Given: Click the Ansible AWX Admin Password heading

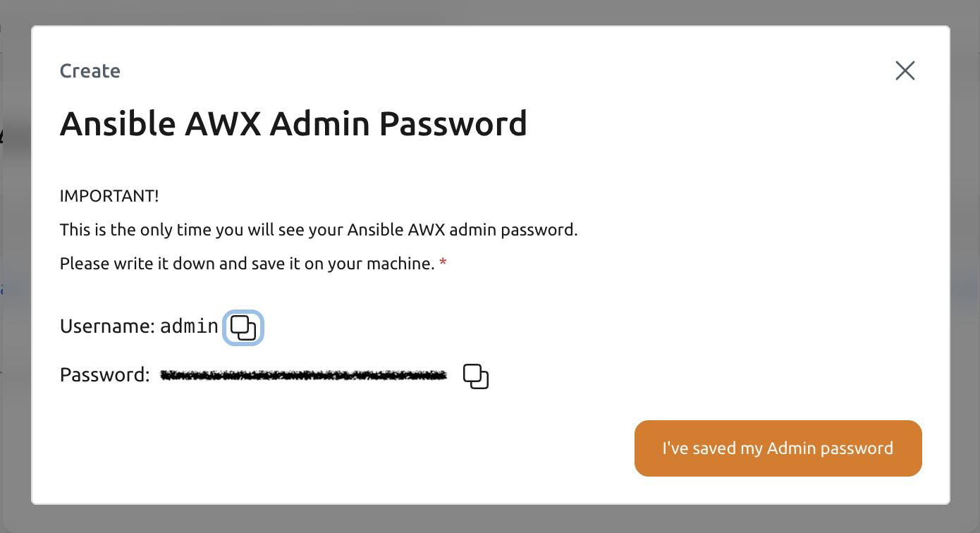Looking at the screenshot, I should (x=294, y=123).
